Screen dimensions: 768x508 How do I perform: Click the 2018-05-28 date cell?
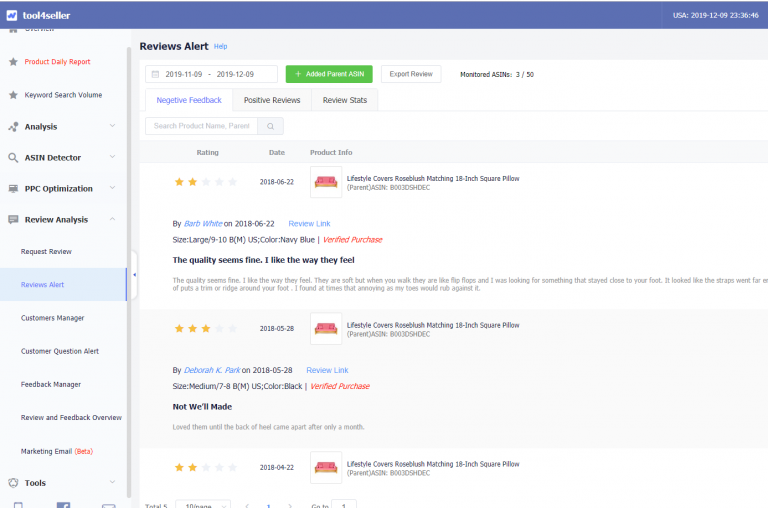pos(277,329)
